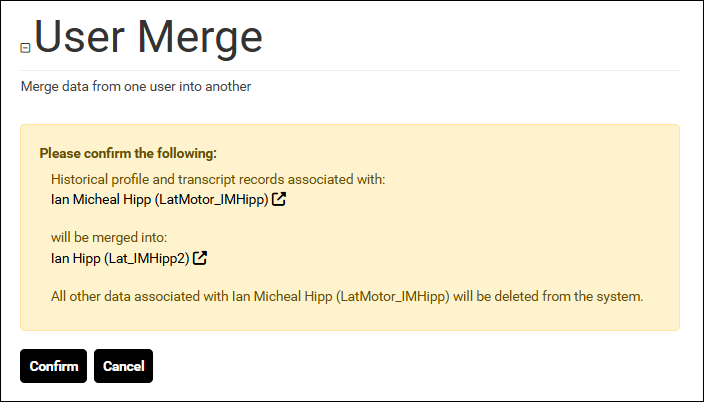Click the deletion warning sentence for LatMotor_IMHipp
This screenshot has width=704, height=402.
[x=347, y=296]
